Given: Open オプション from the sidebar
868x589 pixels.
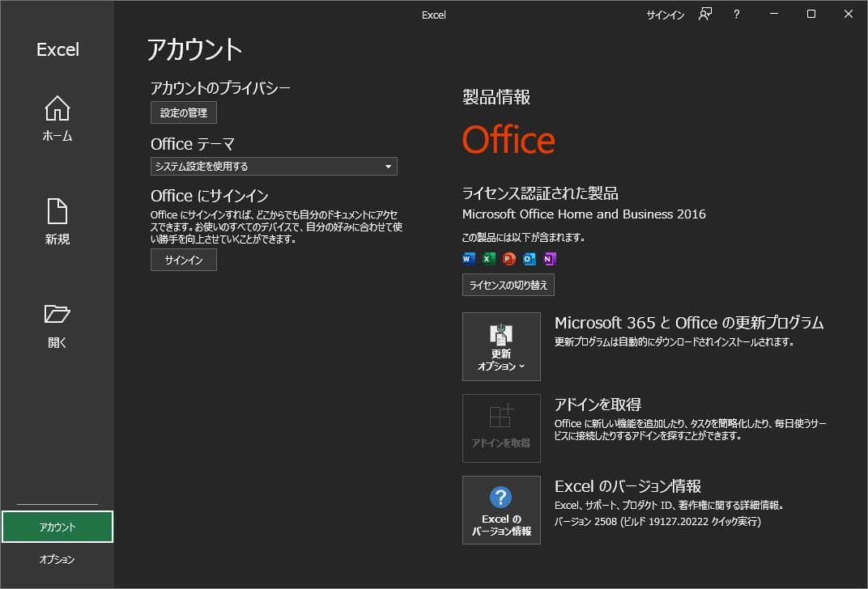Looking at the screenshot, I should pyautogui.click(x=57, y=558).
